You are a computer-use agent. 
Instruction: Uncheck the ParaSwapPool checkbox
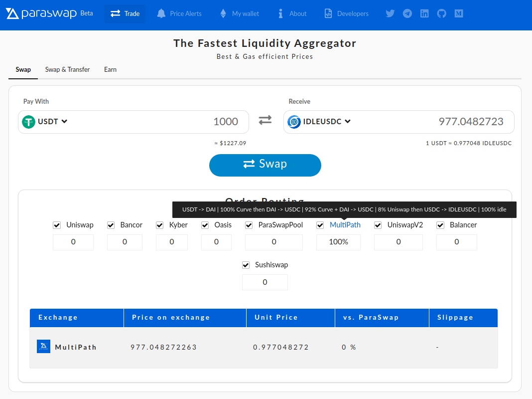coord(249,225)
